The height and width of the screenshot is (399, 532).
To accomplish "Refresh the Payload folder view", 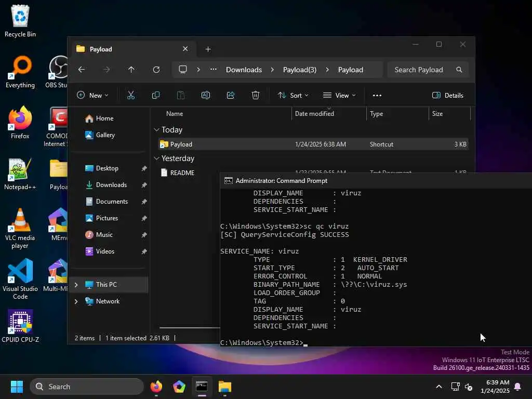I will click(x=156, y=70).
